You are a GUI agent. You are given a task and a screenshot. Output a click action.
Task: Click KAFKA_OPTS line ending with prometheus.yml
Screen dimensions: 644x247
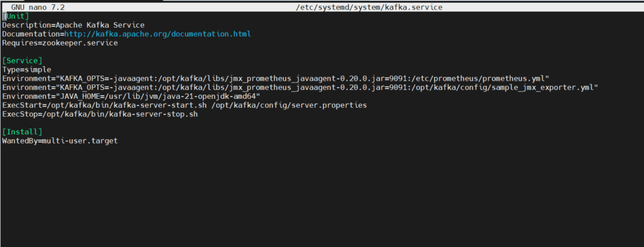(x=275, y=78)
